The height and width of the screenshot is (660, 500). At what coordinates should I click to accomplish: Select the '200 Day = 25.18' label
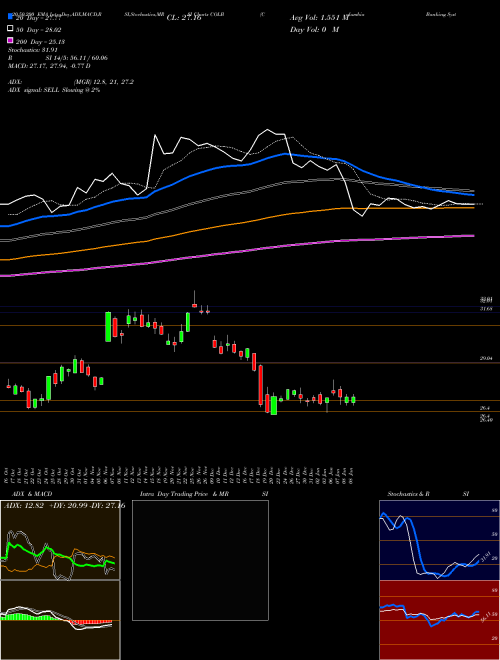click(40, 42)
